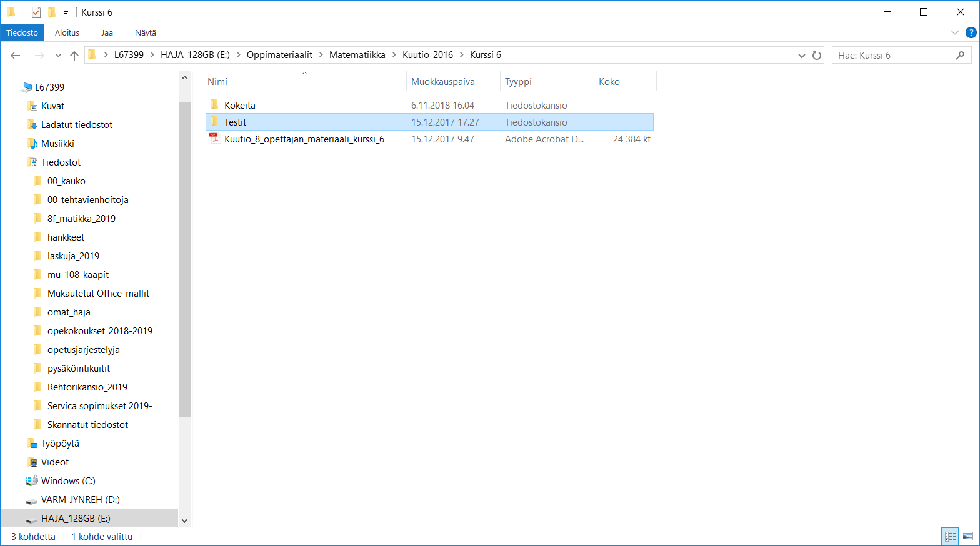Image resolution: width=980 pixels, height=546 pixels.
Task: Refresh the current folder view
Action: [816, 56]
